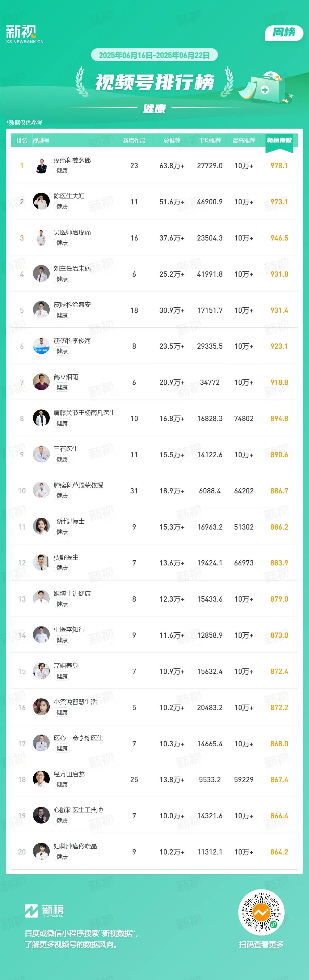Open 筋伤科李俊海's profile avatar

[x=41, y=346]
